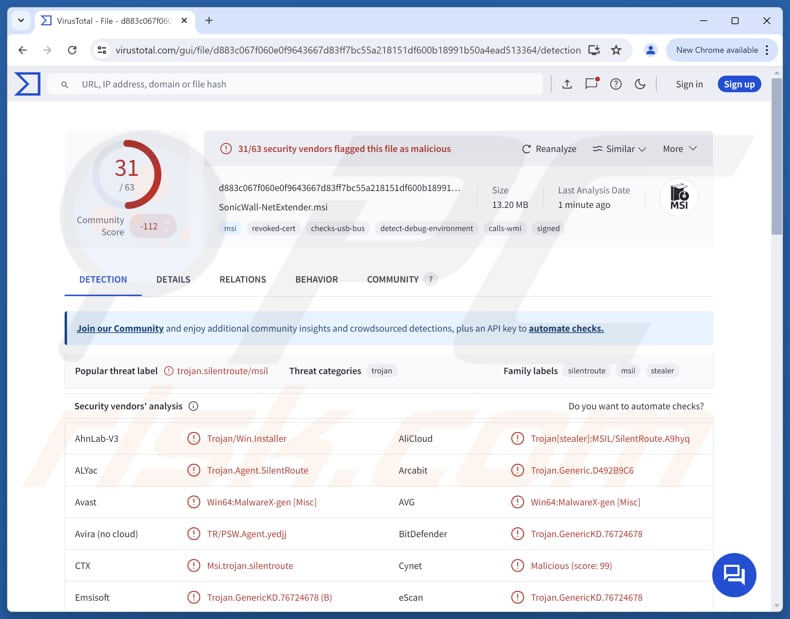Open the notifications flag icon
Viewport: 790px width, 619px height.
(591, 84)
